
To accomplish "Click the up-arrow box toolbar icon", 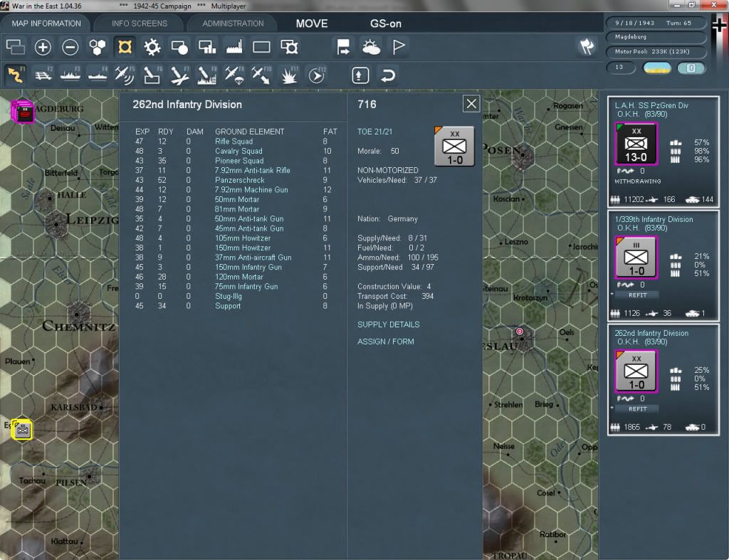I will [360, 75].
